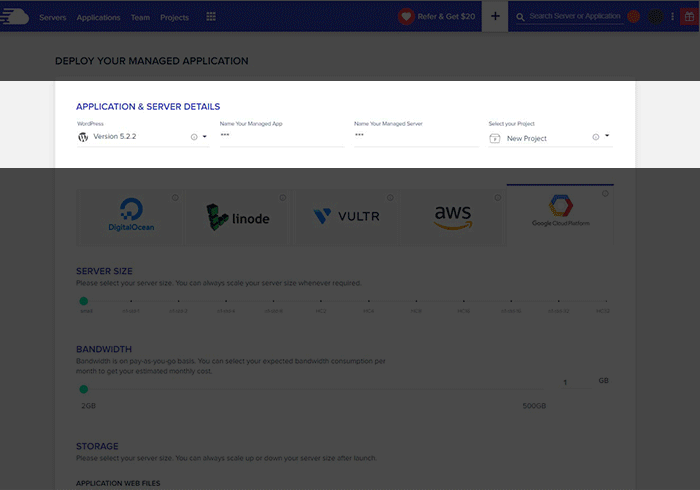Select the AWS provider tab
This screenshot has height=490, width=700.
pos(453,217)
